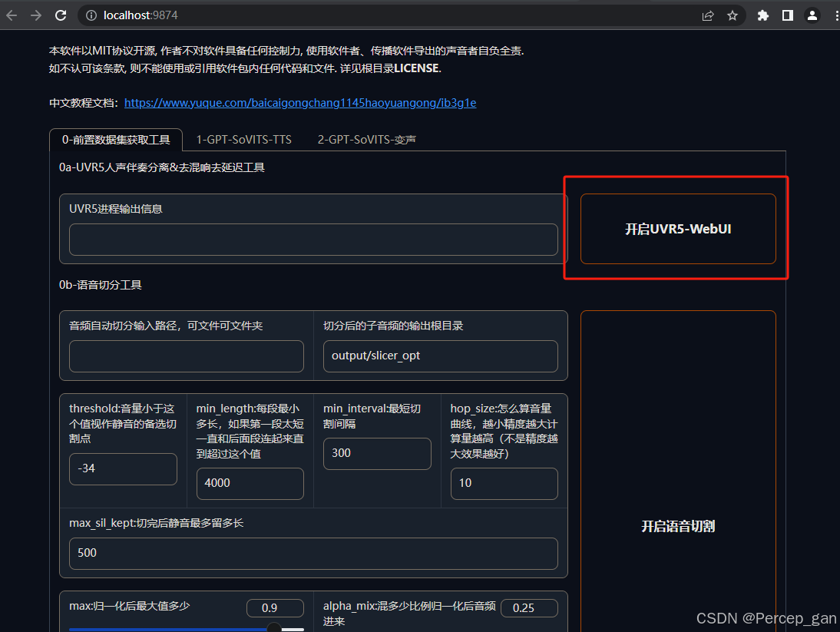Screen dimensions: 840x632
Task: Go forward with browser forward arrow
Action: click(36, 15)
